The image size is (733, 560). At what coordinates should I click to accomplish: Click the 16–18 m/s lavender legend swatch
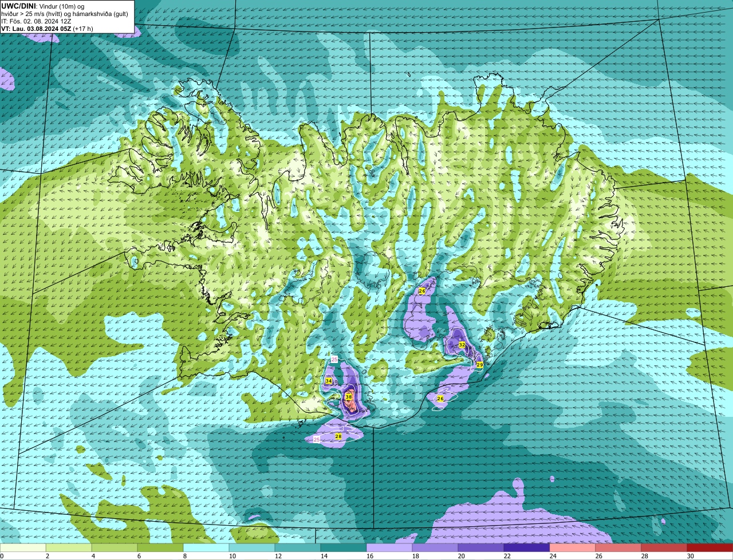click(389, 548)
